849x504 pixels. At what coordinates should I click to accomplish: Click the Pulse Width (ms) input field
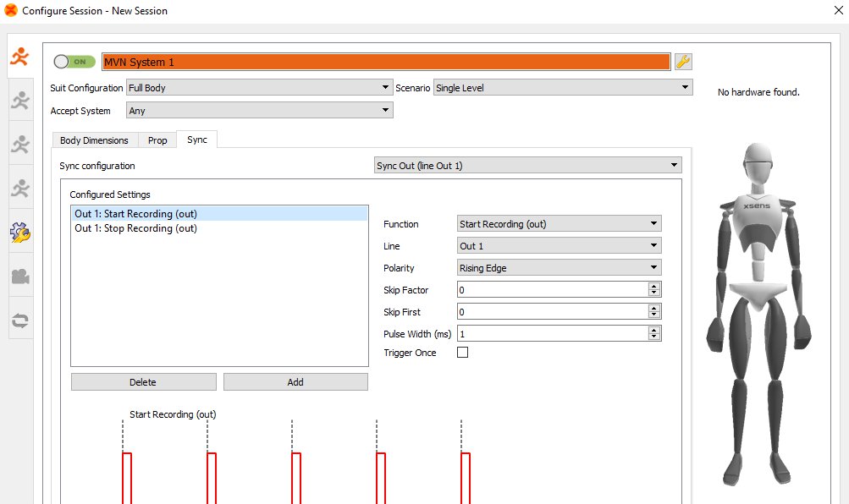coord(551,334)
